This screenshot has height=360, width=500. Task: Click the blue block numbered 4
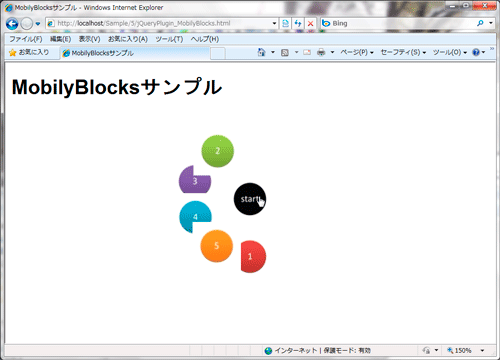point(195,216)
